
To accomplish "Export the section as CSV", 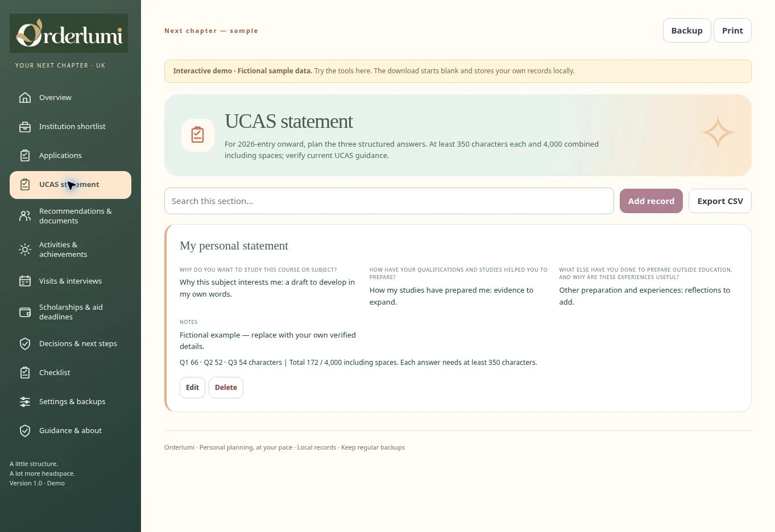I will click(x=720, y=201).
